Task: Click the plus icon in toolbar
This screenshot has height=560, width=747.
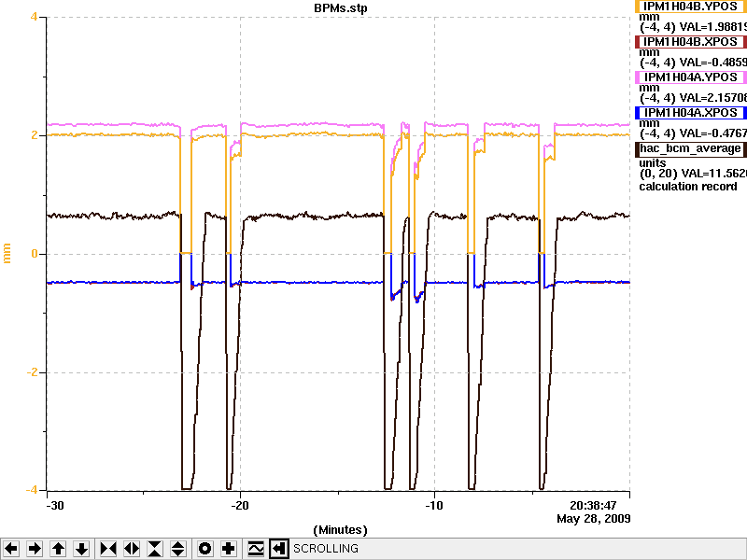Action: [x=229, y=549]
